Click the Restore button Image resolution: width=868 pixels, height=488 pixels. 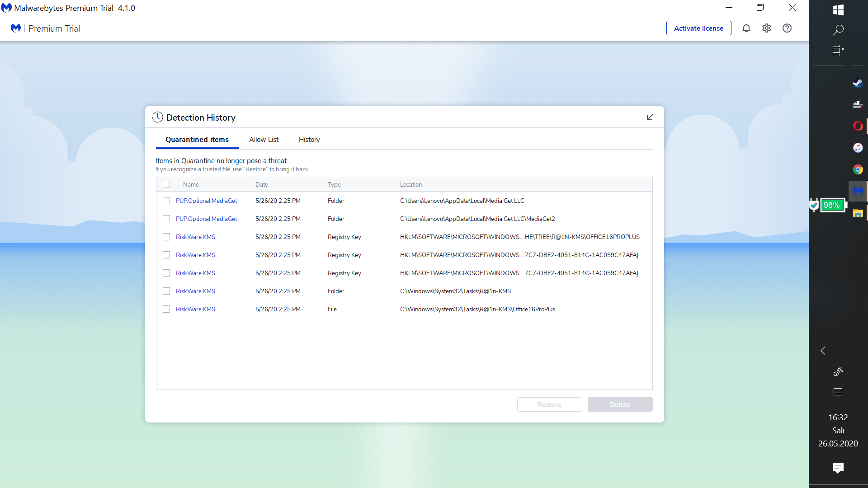click(x=549, y=404)
